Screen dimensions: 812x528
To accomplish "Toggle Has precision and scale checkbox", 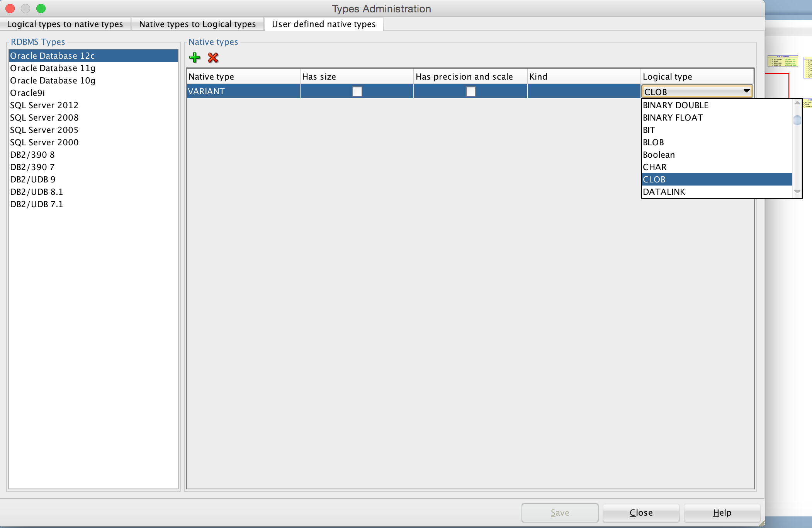I will coord(471,92).
